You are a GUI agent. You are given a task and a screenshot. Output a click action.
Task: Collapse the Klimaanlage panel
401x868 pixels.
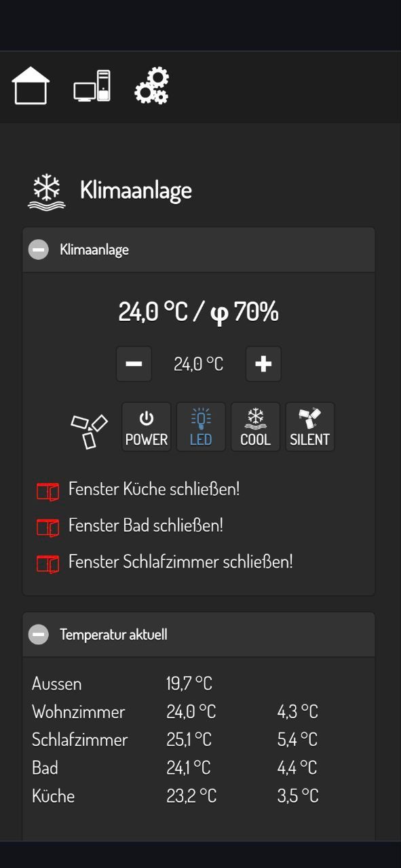coord(39,250)
